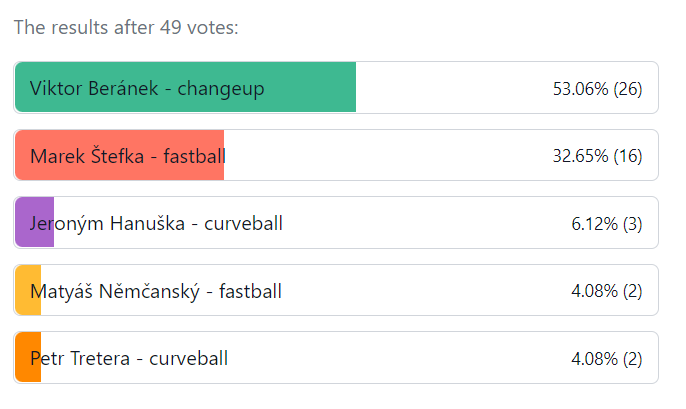Click the 4.08% (2) count in Petr Tretera's row
This screenshot has width=686, height=409.
point(606,358)
